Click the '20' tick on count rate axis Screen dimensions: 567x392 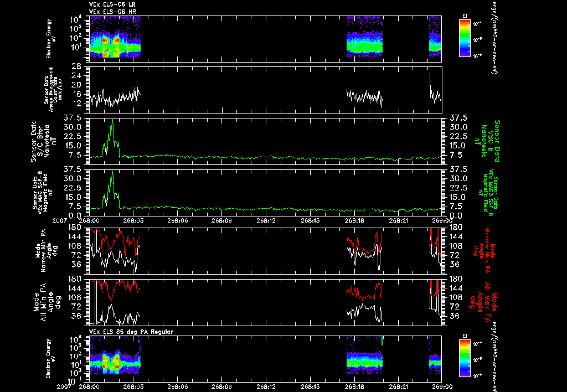(76, 85)
